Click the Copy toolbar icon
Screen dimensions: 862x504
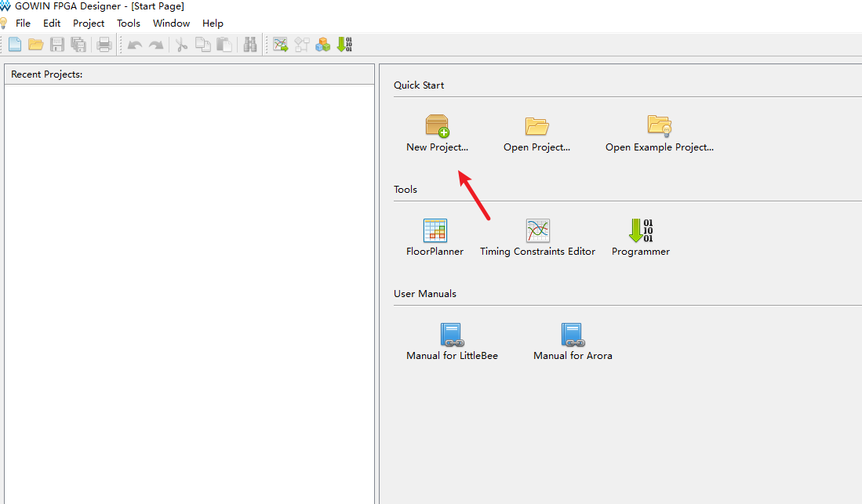(203, 45)
